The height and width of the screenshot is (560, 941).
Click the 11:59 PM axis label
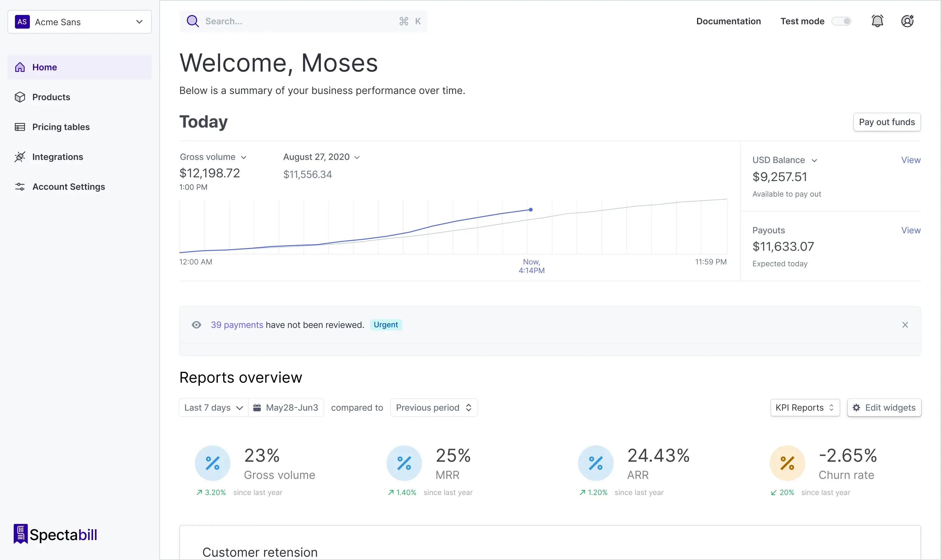click(x=711, y=262)
